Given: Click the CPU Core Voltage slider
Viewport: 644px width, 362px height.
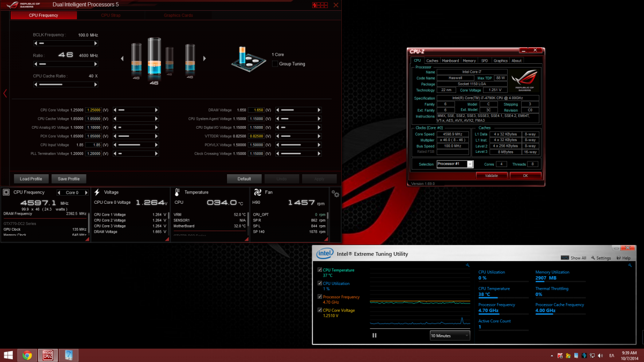Looking at the screenshot, I should 136,110.
